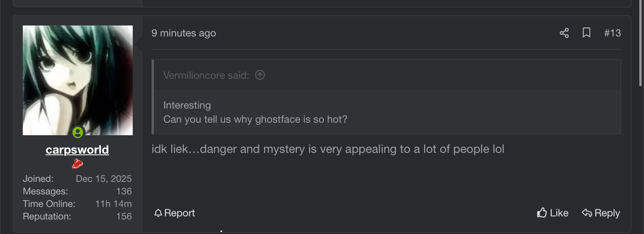Click the Messages count 136
The height and width of the screenshot is (234, 644).
124,191
